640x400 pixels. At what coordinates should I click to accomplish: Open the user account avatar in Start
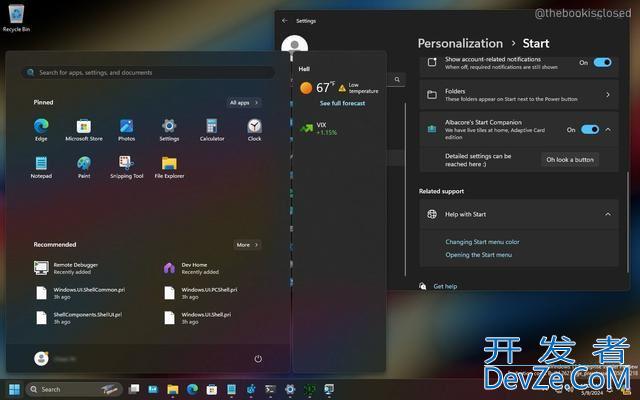click(x=41, y=358)
